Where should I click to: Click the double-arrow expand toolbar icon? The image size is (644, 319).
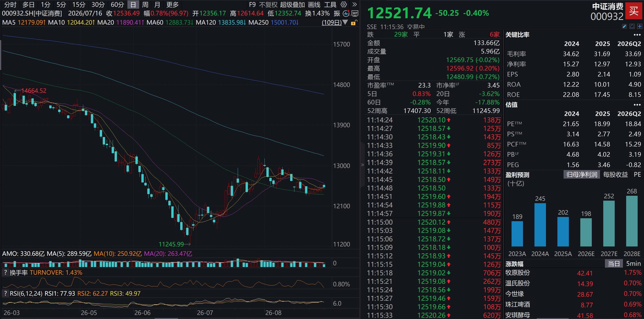coord(354,4)
